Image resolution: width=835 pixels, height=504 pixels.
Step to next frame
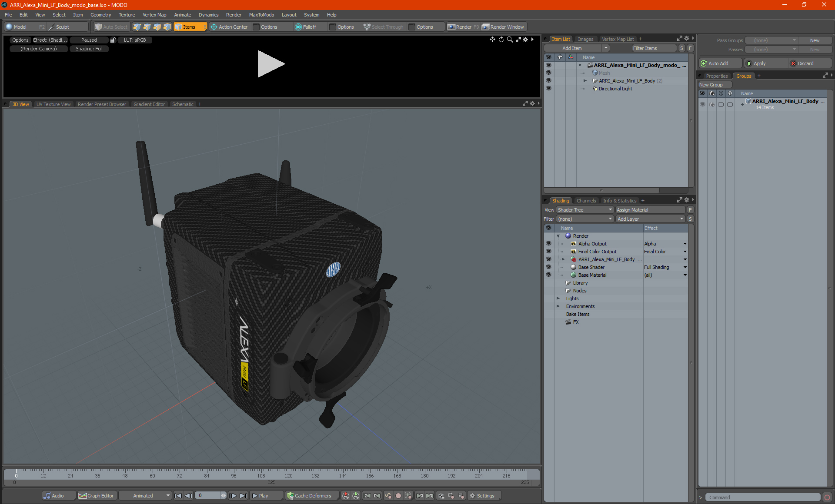233,496
